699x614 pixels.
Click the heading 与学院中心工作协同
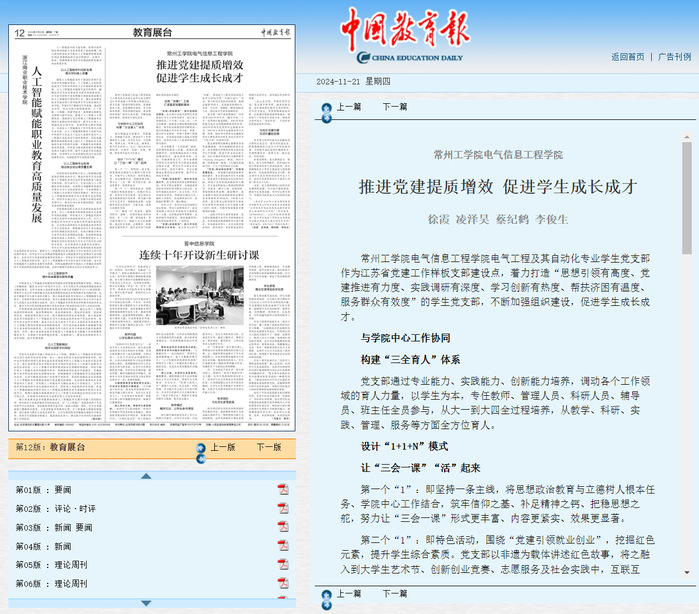coord(405,338)
